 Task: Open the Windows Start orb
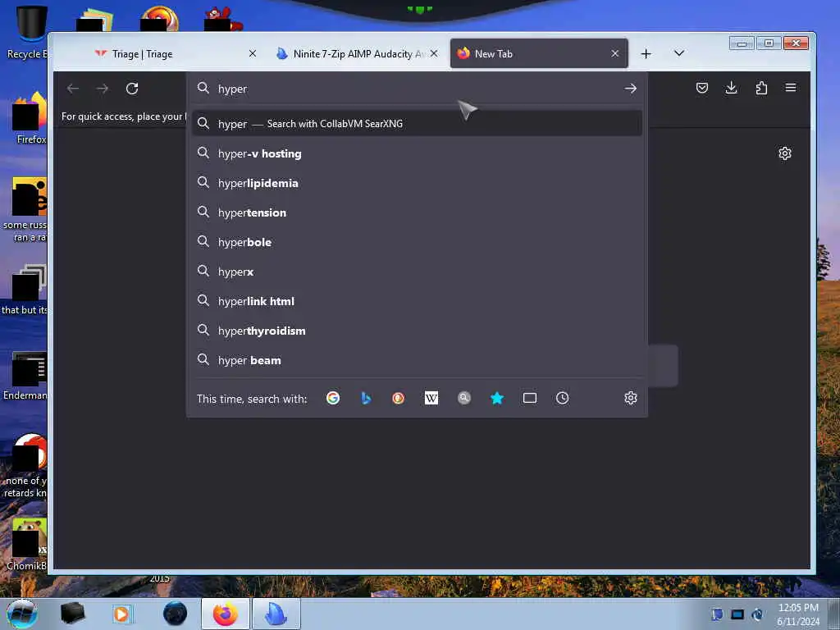(x=22, y=614)
